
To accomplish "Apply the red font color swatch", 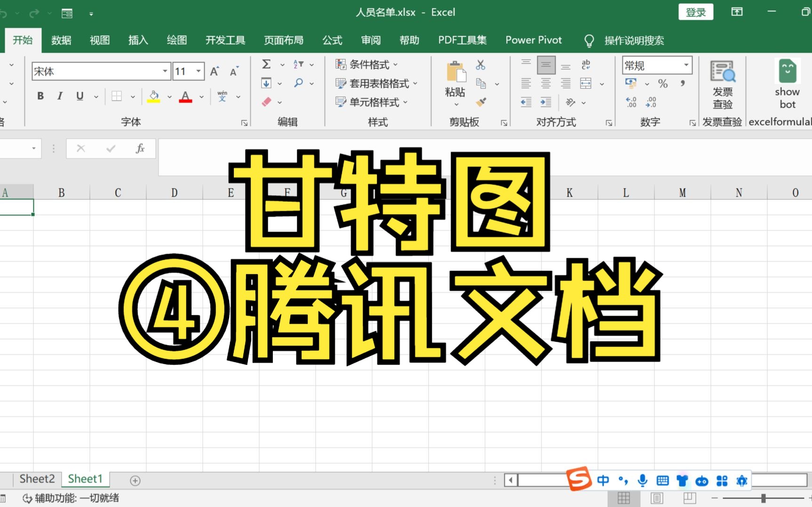I will coord(185,96).
